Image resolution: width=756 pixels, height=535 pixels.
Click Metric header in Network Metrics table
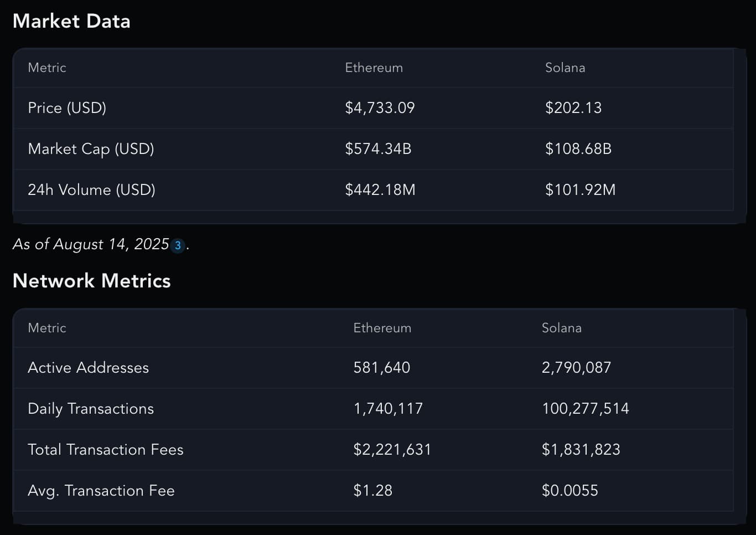pos(47,328)
